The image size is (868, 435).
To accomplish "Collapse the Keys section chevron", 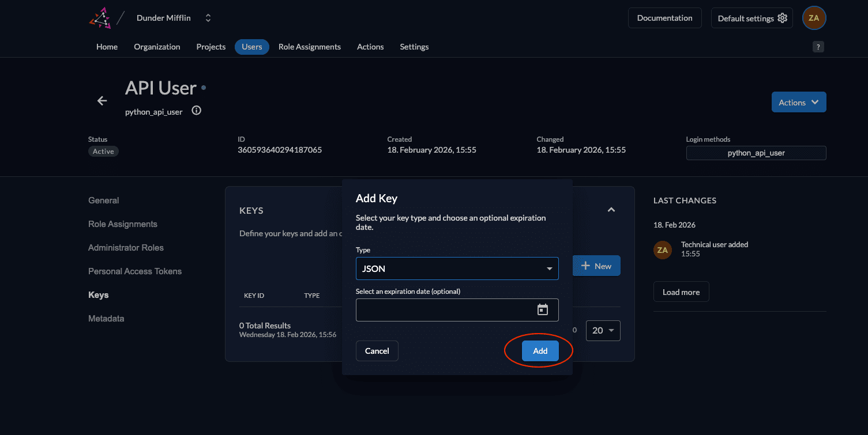I will pos(611,210).
